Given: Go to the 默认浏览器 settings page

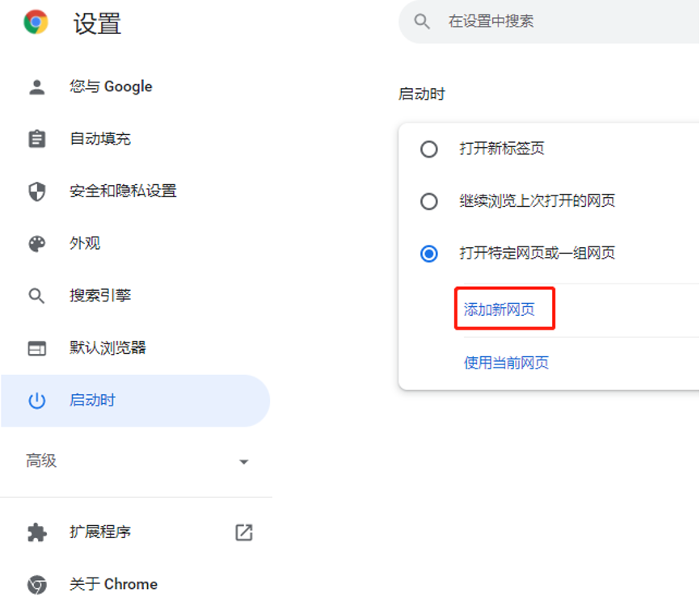Looking at the screenshot, I should tap(108, 348).
